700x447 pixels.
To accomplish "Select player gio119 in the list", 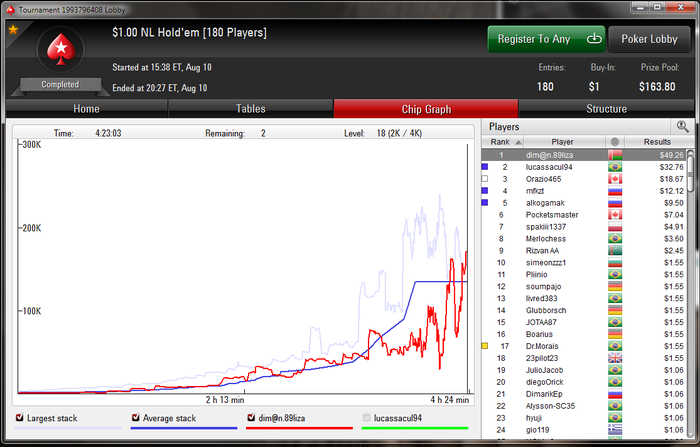I will pos(583,430).
